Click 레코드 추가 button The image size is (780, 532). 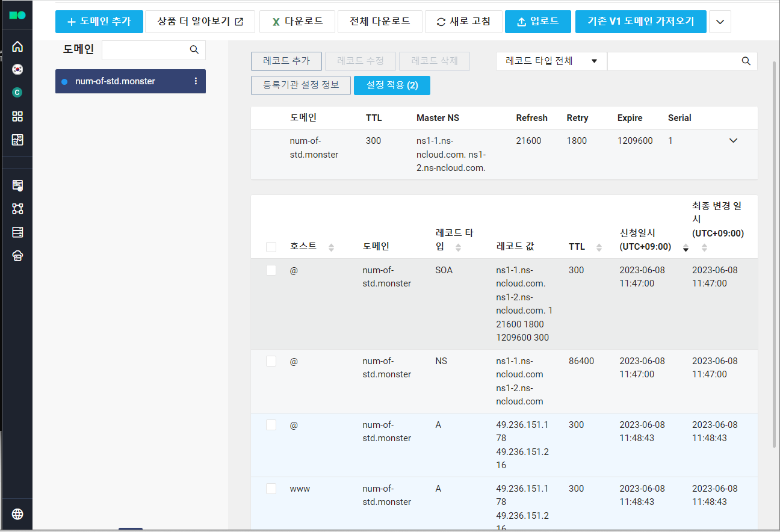tap(286, 61)
